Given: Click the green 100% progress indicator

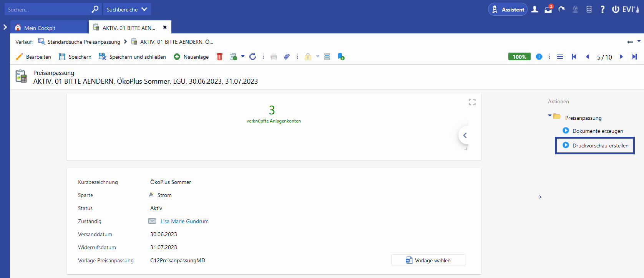Looking at the screenshot, I should pyautogui.click(x=519, y=57).
